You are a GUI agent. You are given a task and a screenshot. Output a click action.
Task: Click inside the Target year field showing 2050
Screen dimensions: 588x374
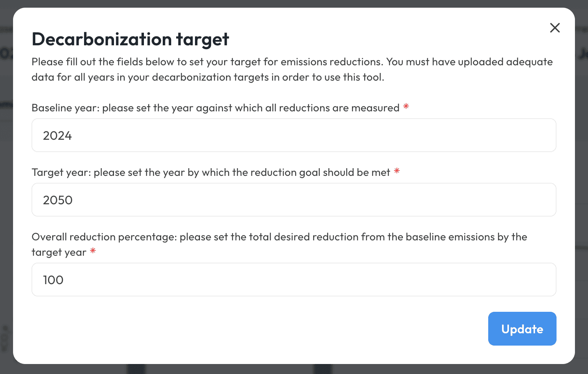click(x=294, y=200)
